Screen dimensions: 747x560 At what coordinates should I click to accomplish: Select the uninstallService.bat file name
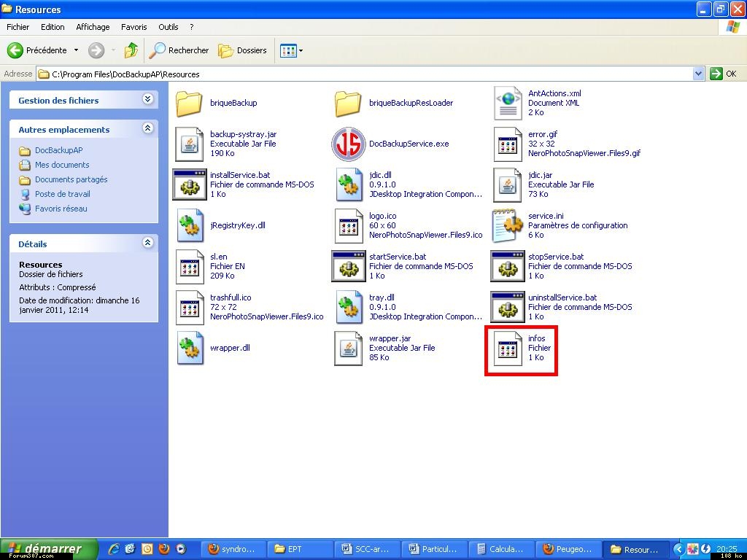coord(562,297)
